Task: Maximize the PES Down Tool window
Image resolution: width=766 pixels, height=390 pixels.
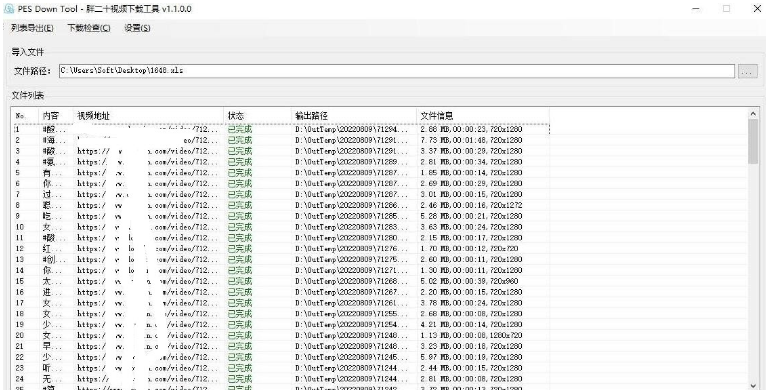Action: coord(726,9)
